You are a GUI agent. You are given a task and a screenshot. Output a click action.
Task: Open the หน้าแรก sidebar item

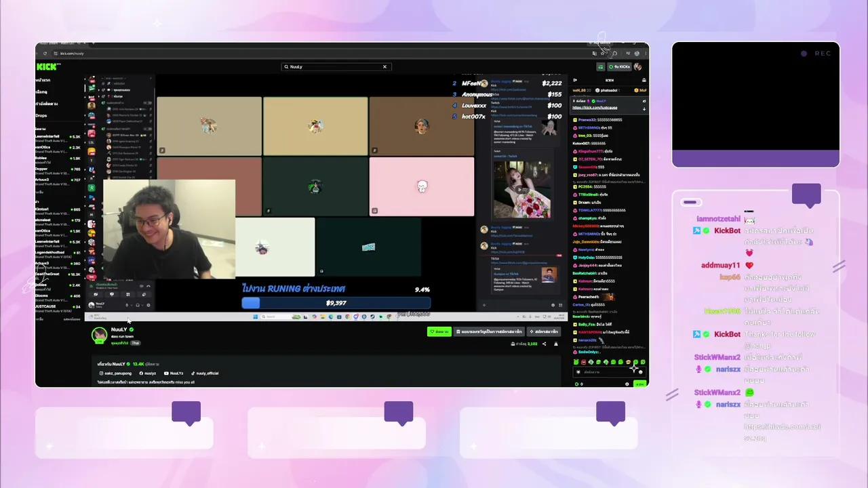(x=43, y=80)
